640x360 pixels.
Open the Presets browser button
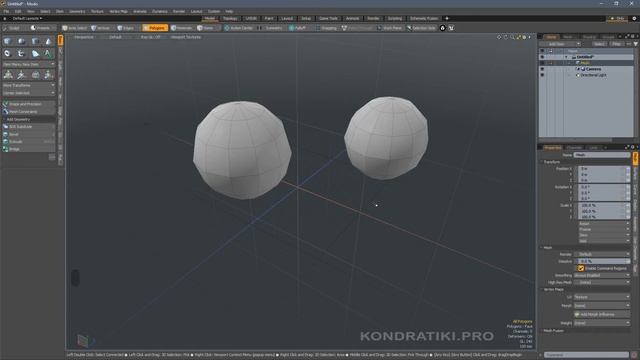tap(41, 28)
